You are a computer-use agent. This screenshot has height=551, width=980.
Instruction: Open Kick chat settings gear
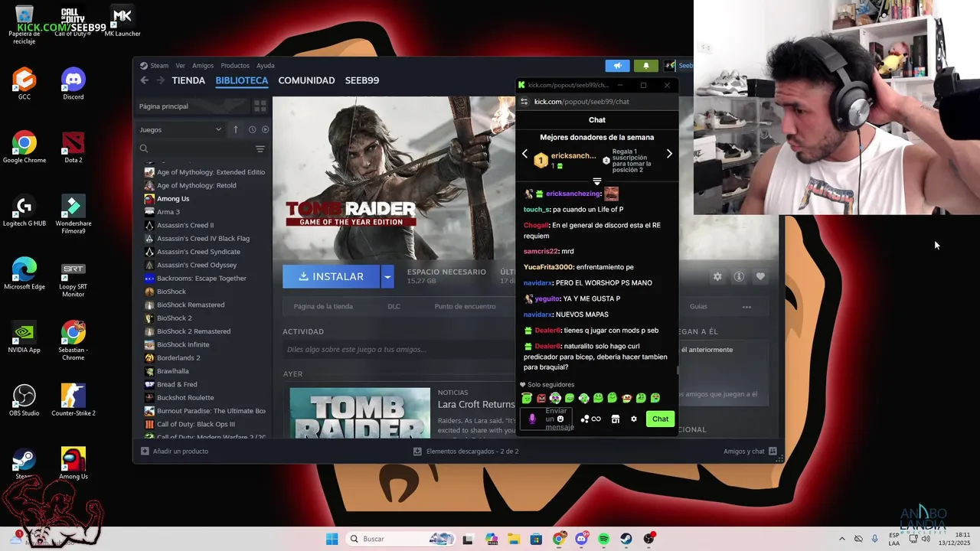[634, 419]
